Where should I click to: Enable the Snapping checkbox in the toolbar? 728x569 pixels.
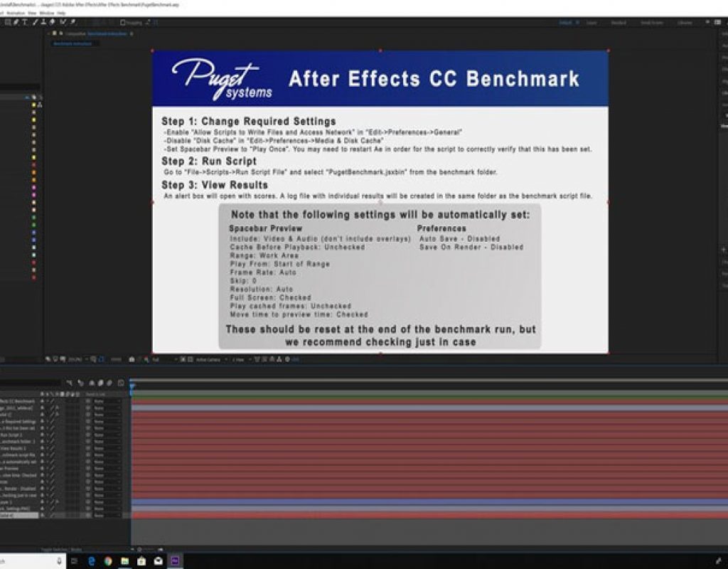click(122, 22)
